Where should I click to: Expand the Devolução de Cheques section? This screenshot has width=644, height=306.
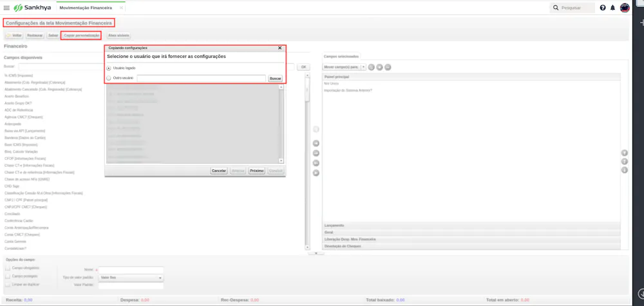click(x=471, y=246)
